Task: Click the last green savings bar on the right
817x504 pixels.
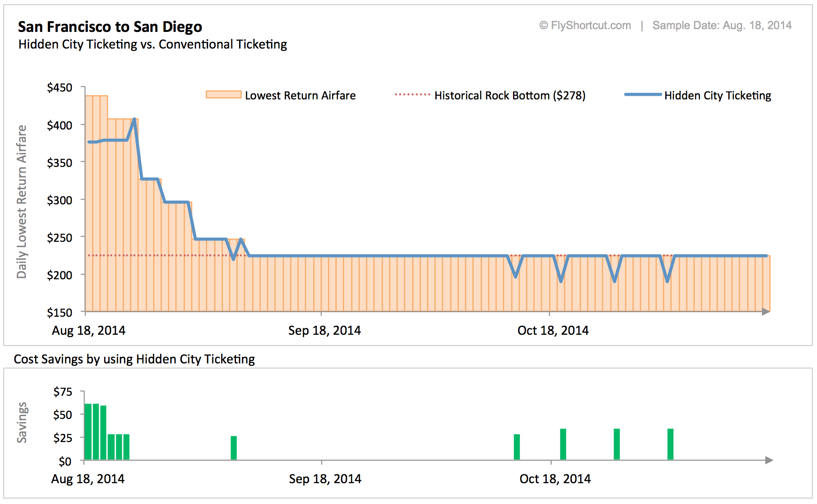Action: (x=670, y=444)
